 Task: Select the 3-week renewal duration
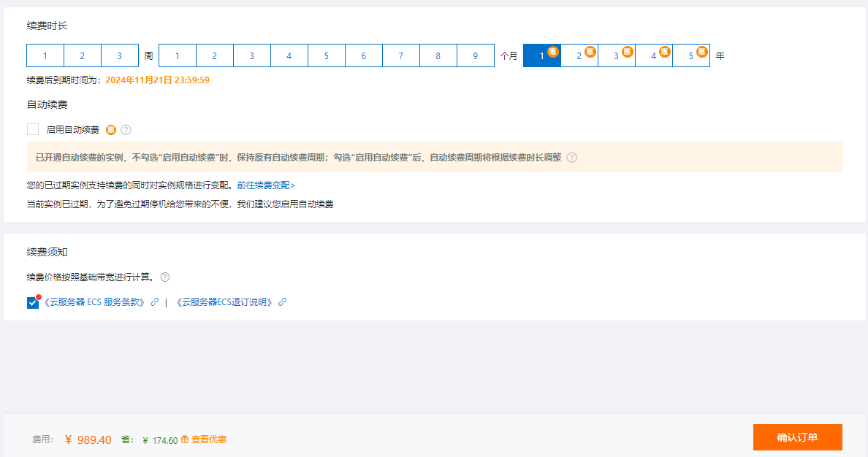120,55
